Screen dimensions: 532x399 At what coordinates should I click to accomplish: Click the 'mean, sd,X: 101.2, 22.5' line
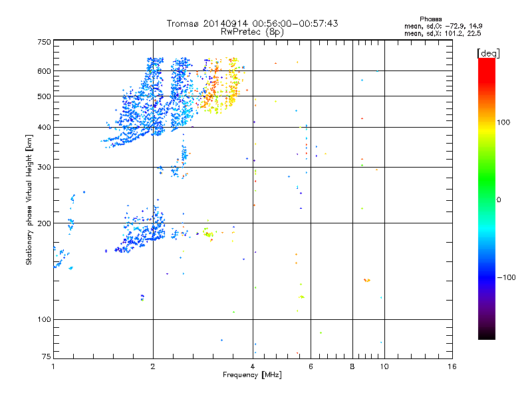pos(442,33)
